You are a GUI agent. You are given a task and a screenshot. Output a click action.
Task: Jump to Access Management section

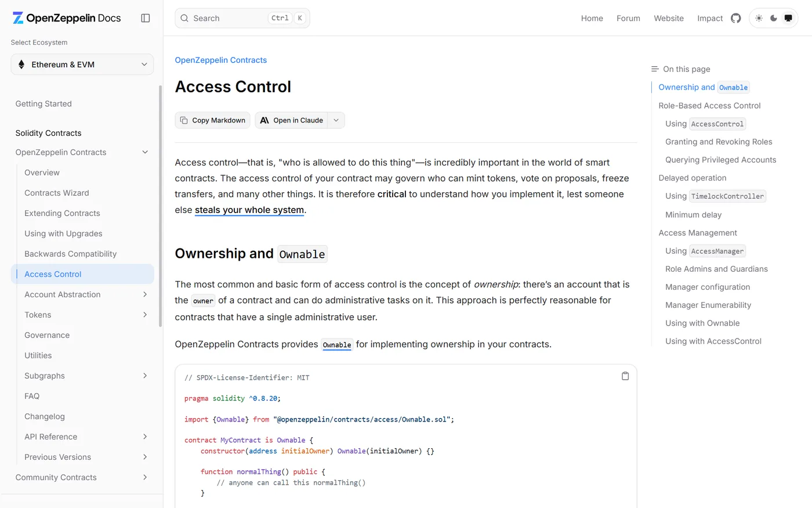[698, 233]
